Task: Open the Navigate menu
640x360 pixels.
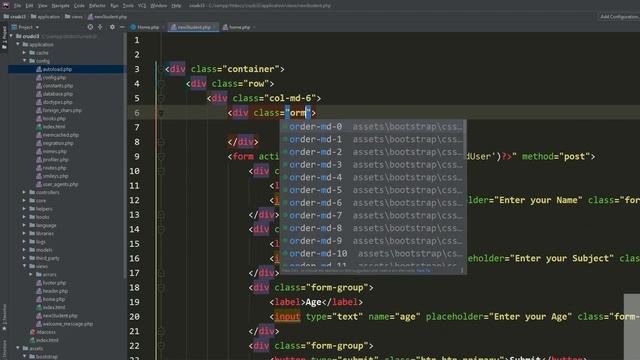Action: point(60,6)
